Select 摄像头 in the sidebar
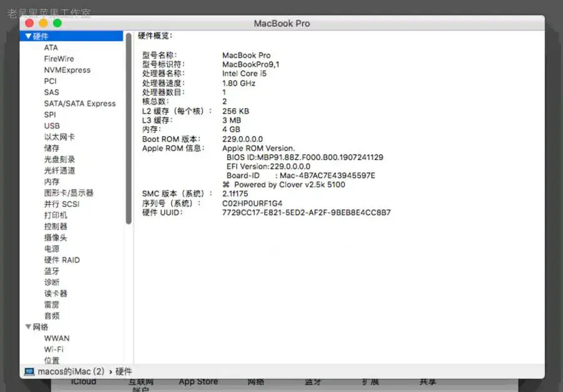 point(56,238)
